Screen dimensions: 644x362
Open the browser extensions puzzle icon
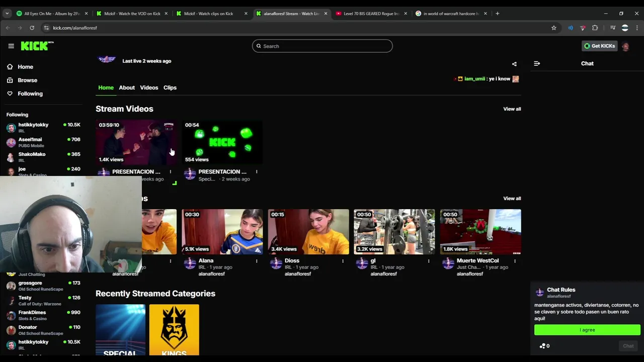click(x=595, y=28)
